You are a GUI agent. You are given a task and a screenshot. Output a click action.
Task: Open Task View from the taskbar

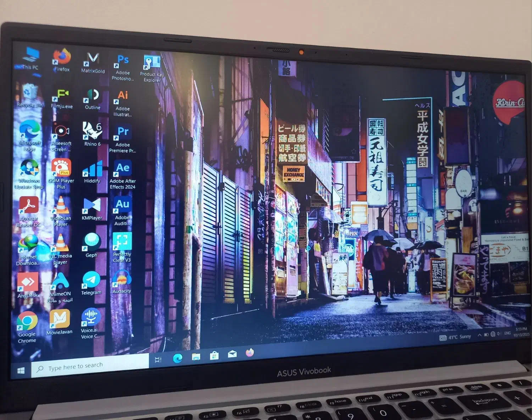click(x=158, y=360)
